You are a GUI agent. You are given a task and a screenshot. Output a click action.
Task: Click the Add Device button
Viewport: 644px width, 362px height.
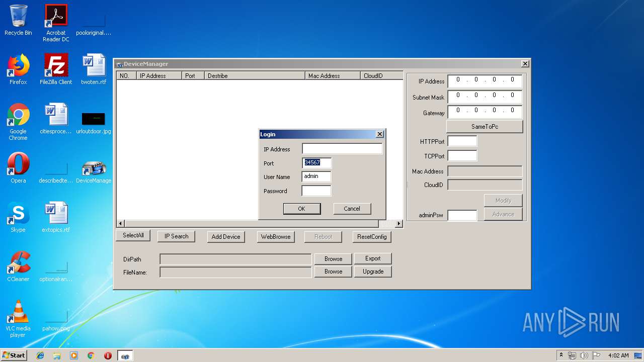click(x=226, y=237)
